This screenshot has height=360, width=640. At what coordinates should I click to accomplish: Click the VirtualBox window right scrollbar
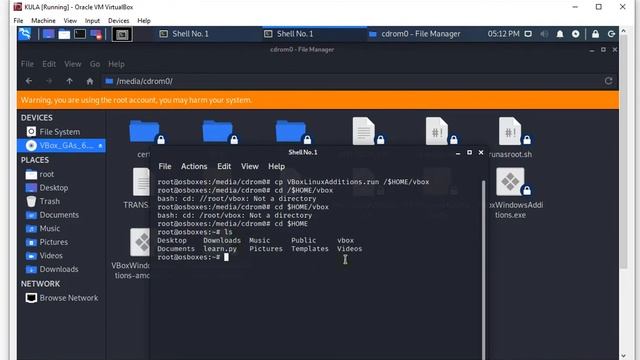(623, 151)
